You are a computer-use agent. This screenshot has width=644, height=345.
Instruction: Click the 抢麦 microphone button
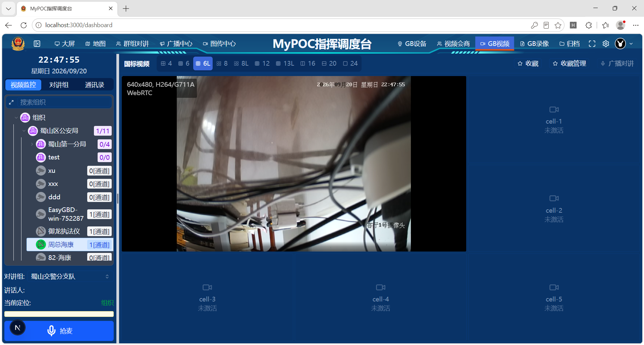[59, 331]
